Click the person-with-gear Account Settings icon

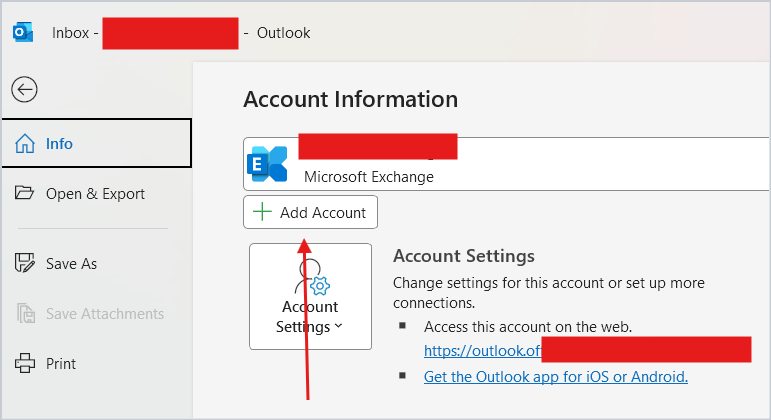click(x=311, y=277)
